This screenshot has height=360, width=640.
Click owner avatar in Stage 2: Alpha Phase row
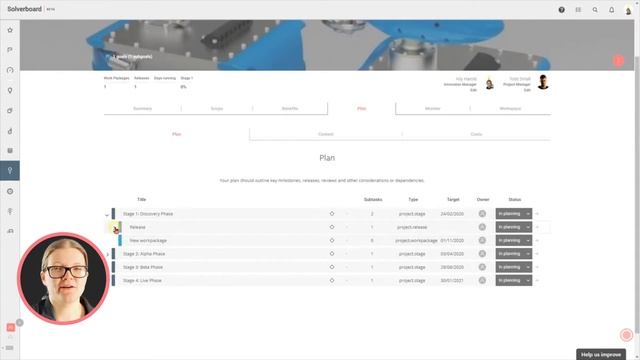pos(482,253)
